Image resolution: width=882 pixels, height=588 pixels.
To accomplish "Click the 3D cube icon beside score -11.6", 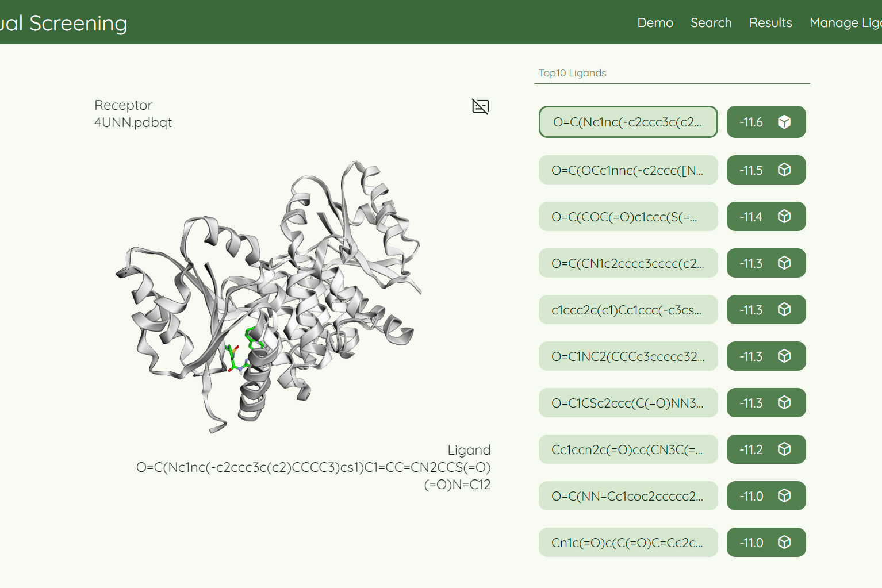I will click(x=784, y=122).
